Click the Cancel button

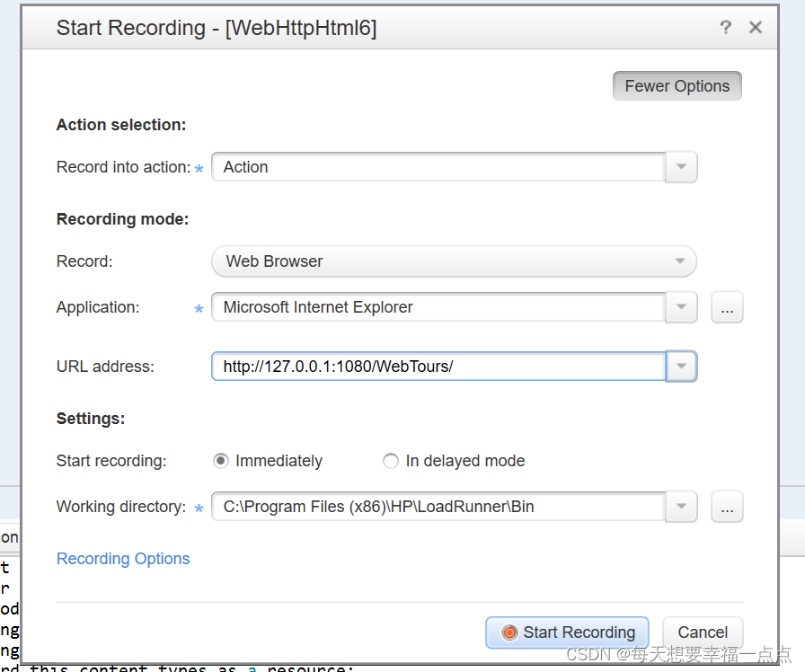point(703,632)
